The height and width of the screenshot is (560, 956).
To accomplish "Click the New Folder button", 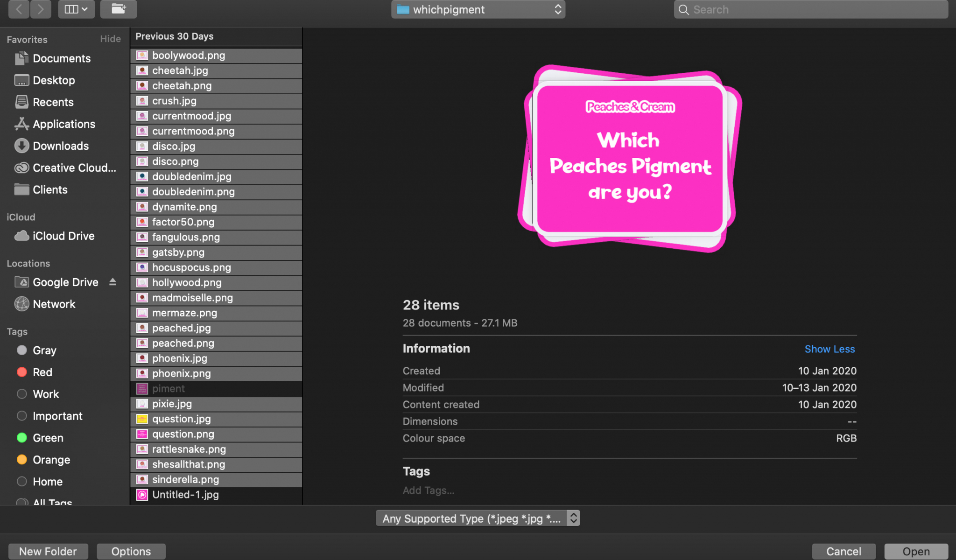I will point(48,551).
